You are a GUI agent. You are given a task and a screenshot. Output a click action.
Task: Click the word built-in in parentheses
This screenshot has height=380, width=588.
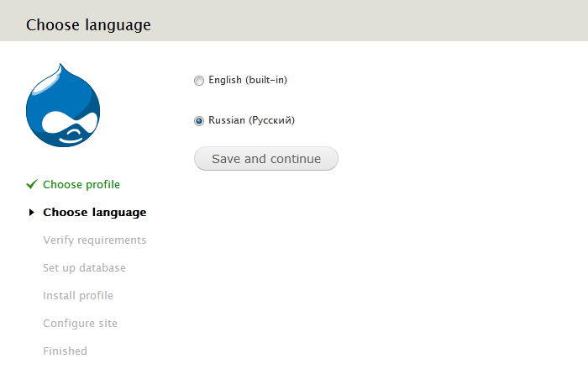click(x=267, y=80)
